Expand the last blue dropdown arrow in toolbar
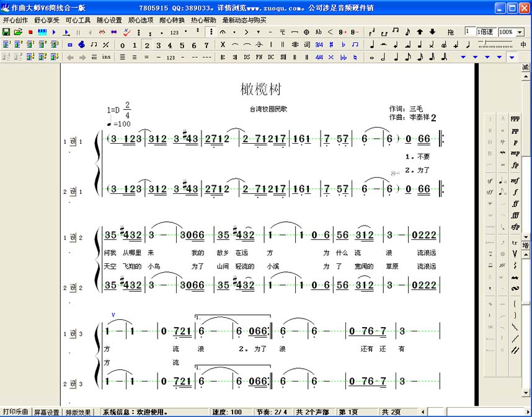The image size is (532, 417). 512,57
